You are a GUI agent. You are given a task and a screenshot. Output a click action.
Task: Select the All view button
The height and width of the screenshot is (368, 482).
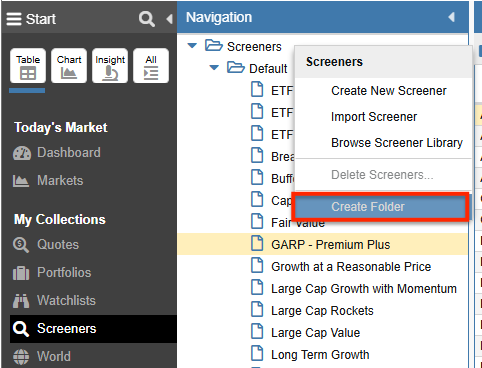click(x=151, y=66)
